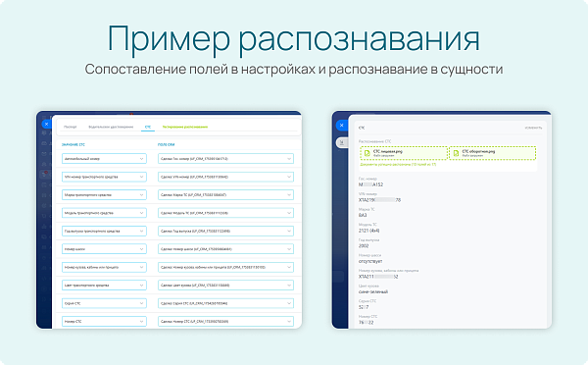Open the green Тестирование распознавания tab
Screen dimensions: 588x365
pos(185,127)
